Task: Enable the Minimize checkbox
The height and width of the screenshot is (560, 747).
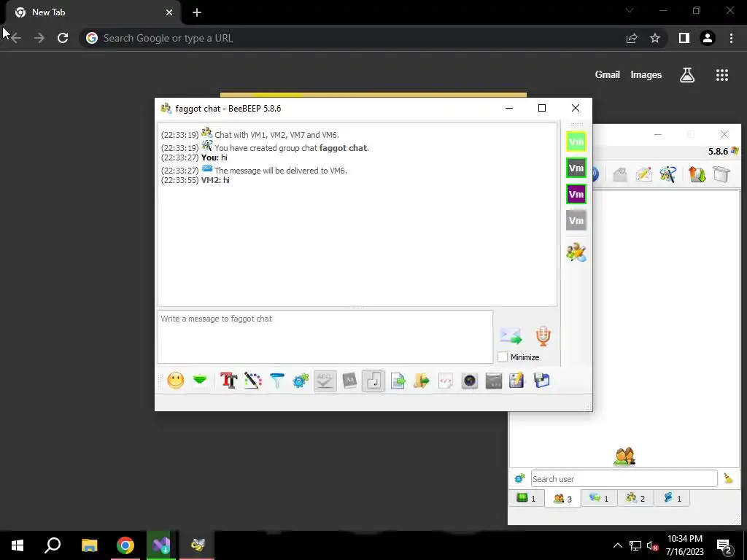Action: (x=503, y=357)
